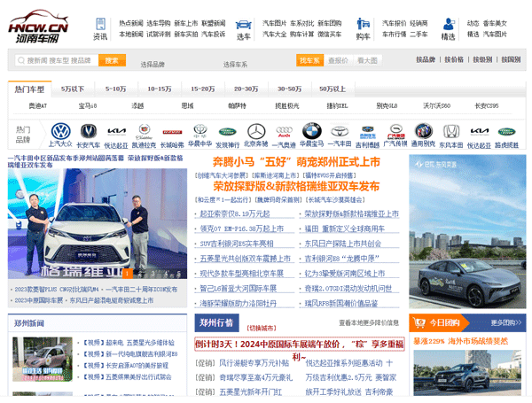Select the 华晨宝马 BMW logo

pyautogui.click(x=311, y=131)
